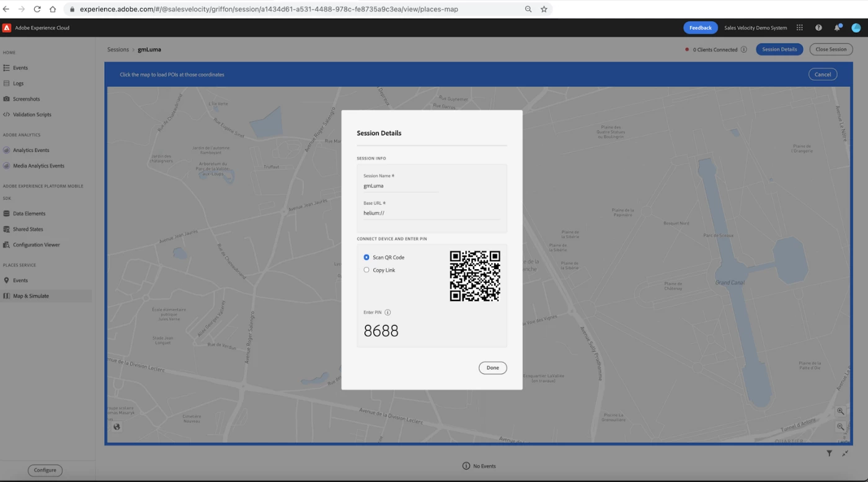Select the Scan QR Code radio option
The image size is (868, 482).
[366, 257]
